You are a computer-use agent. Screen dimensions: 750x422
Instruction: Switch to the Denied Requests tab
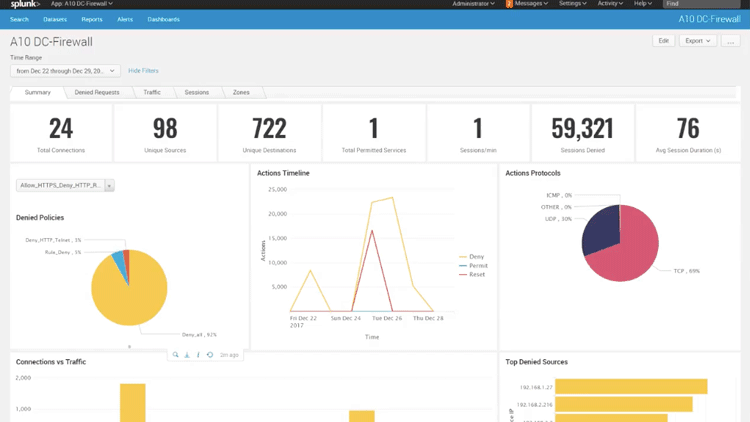point(97,92)
